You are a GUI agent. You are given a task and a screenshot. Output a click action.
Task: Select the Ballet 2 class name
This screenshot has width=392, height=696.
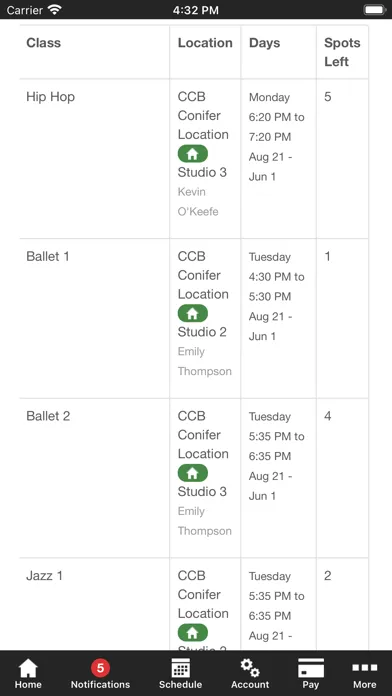[48, 416]
